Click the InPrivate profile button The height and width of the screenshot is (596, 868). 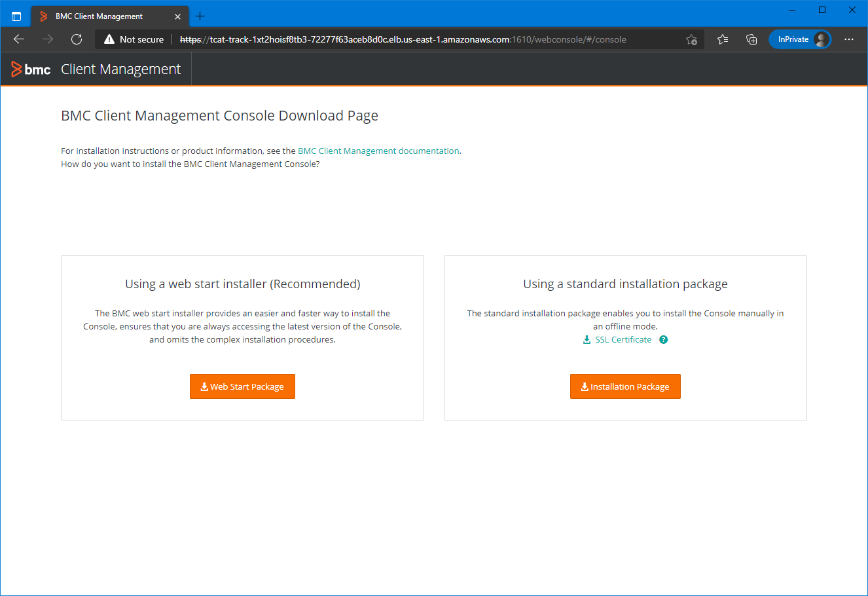point(800,39)
